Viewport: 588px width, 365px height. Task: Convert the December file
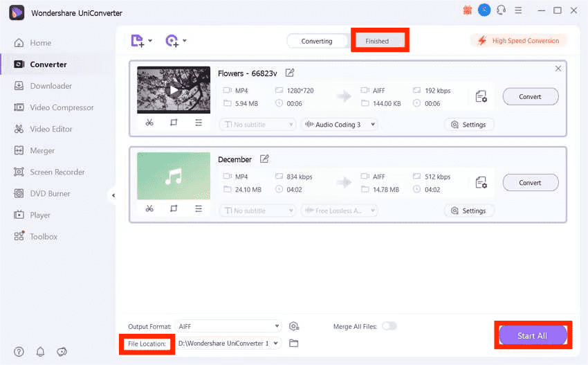pyautogui.click(x=531, y=183)
